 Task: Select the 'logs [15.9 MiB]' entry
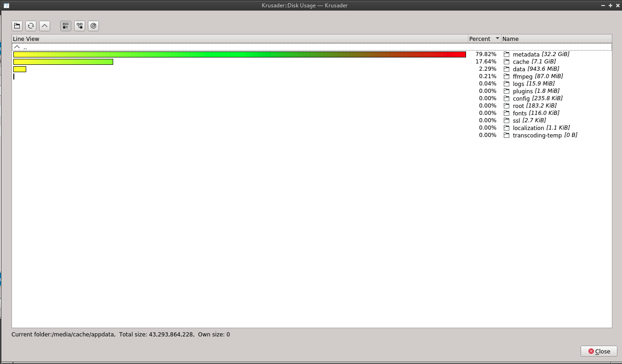point(534,84)
